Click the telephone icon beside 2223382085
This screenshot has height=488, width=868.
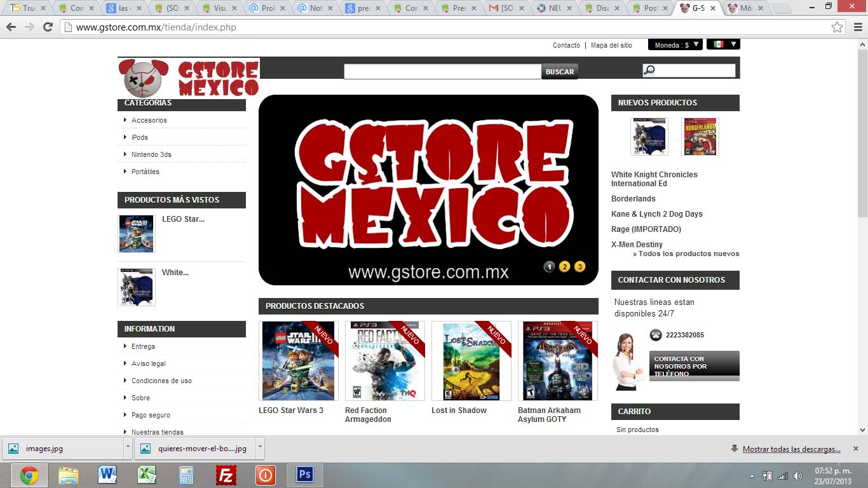coord(656,335)
